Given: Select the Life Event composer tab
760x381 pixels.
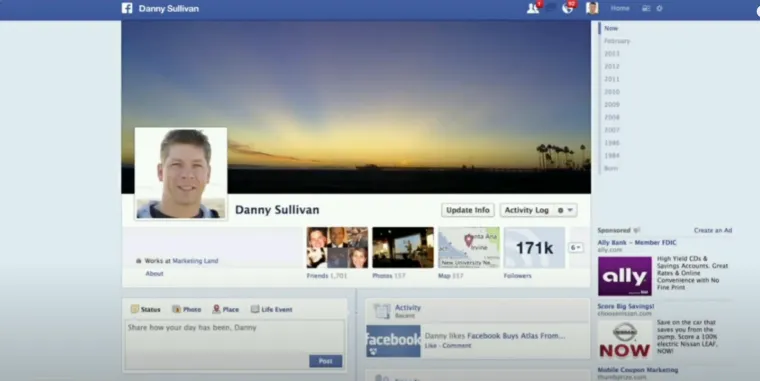Looking at the screenshot, I should (271, 309).
